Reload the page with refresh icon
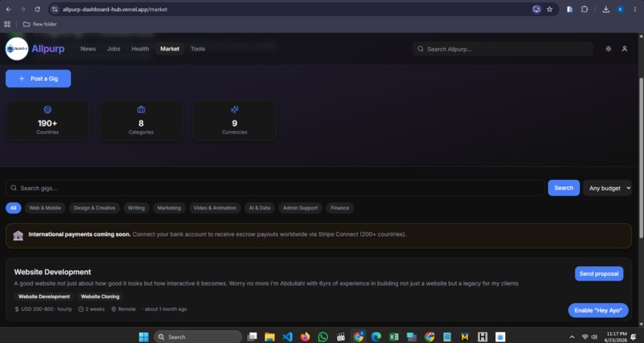The width and height of the screenshot is (644, 343). click(38, 9)
